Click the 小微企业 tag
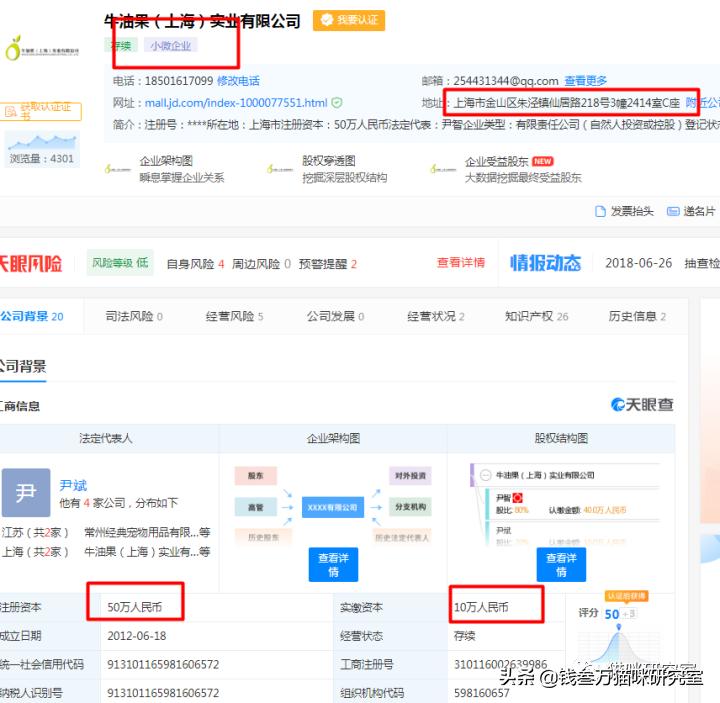This screenshot has width=720, height=703. 170,45
